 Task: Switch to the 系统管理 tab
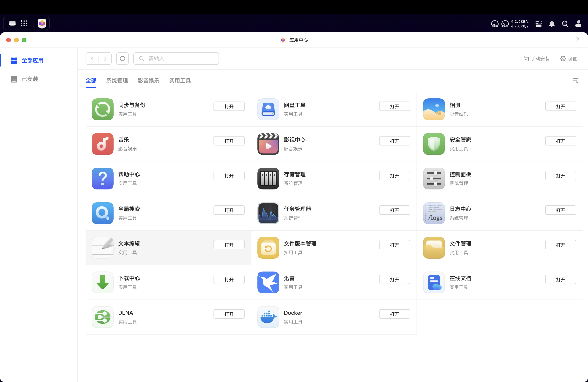click(117, 81)
